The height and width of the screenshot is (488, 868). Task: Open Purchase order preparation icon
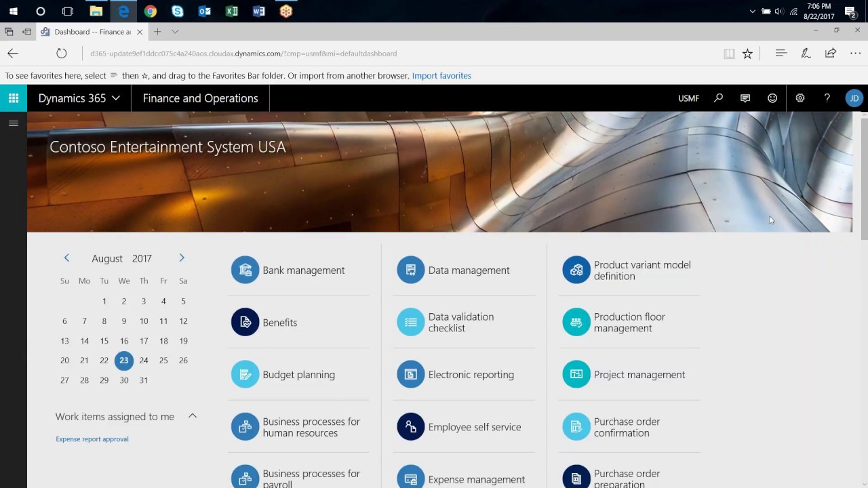coord(576,477)
